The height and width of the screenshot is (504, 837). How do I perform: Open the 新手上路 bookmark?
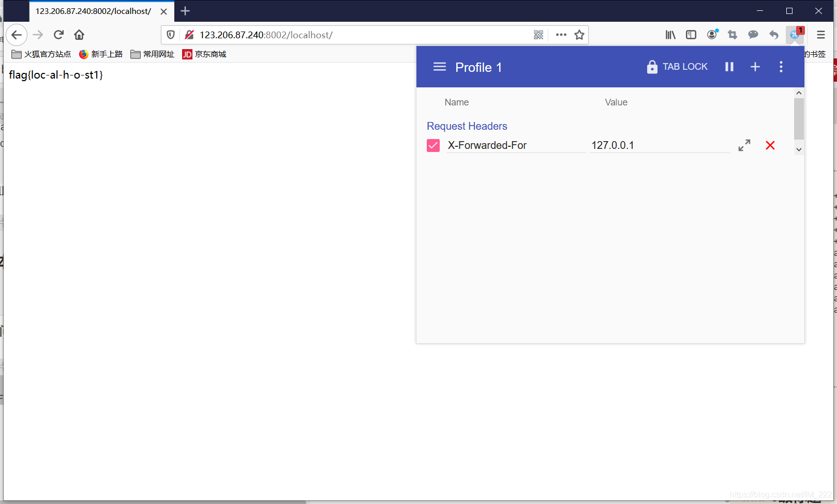101,54
